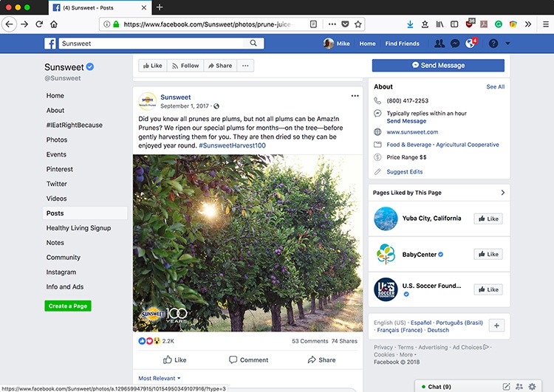Click the Facebook search input field
The height and width of the screenshot is (392, 554).
coord(152,43)
